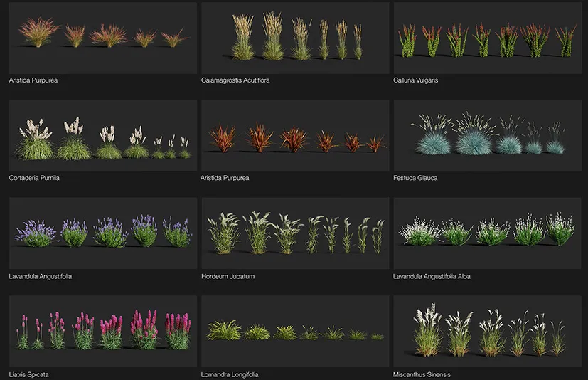The width and height of the screenshot is (588, 380).
Task: Select Aristida Purpurea thumbnail with red-orange spiky plants
Action: [x=295, y=135]
